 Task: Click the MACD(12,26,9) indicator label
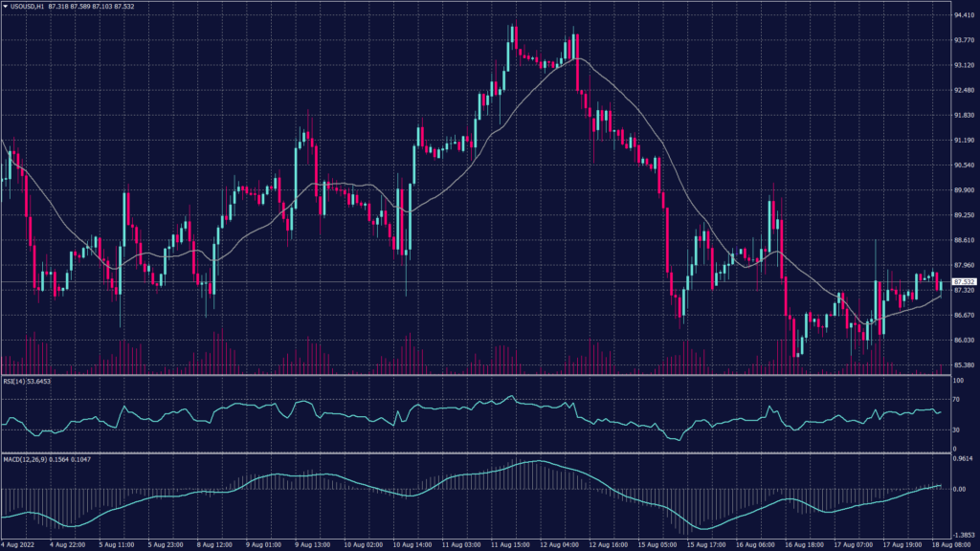[24, 457]
